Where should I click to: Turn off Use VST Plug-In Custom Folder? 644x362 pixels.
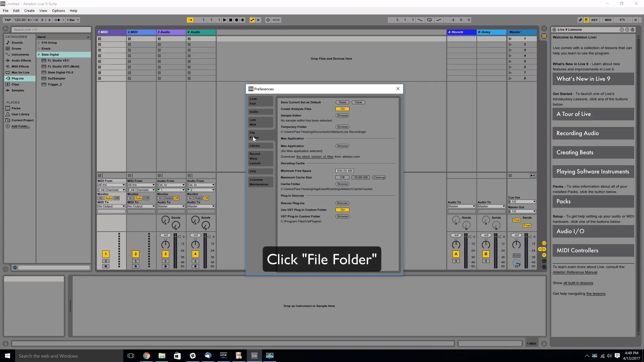tap(342, 210)
